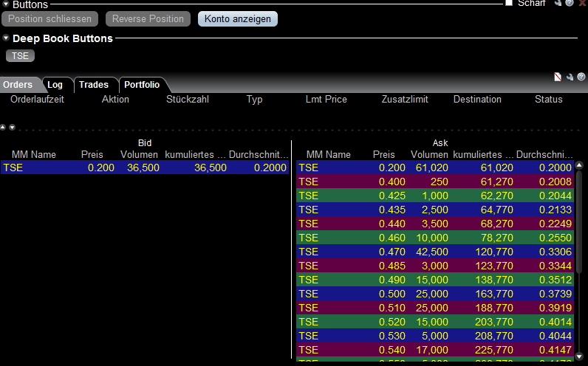
Task: Click the Typ column header
Action: click(254, 100)
